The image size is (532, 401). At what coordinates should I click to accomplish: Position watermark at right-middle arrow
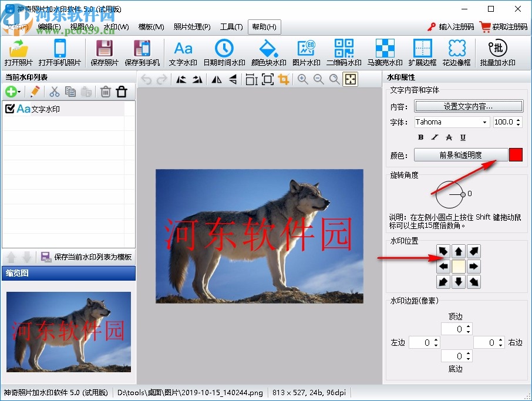474,267
